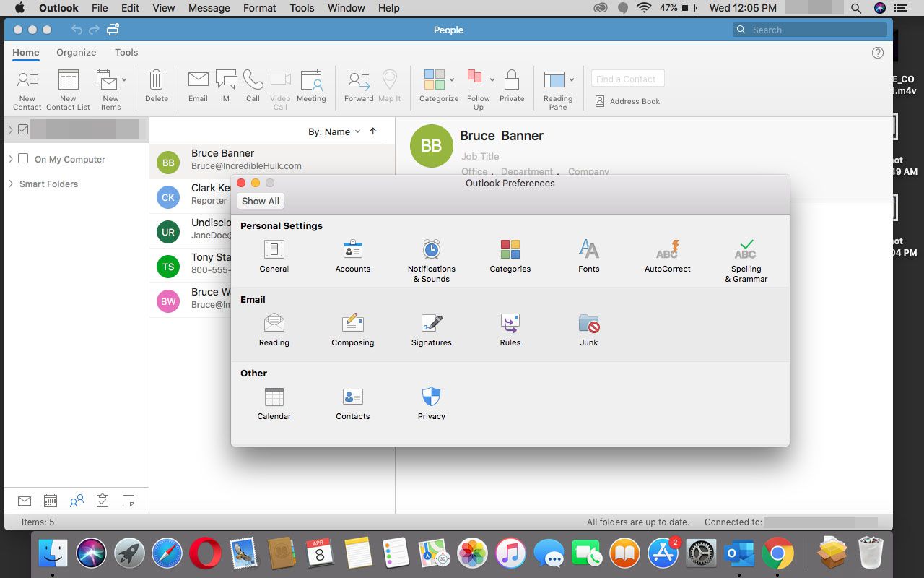Screen dimensions: 924x578
Task: Open Notifications & Sounds preferences
Action: point(432,261)
